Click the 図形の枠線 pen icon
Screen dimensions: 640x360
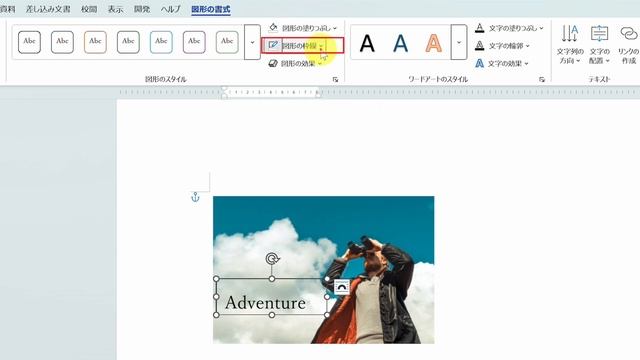(x=273, y=45)
